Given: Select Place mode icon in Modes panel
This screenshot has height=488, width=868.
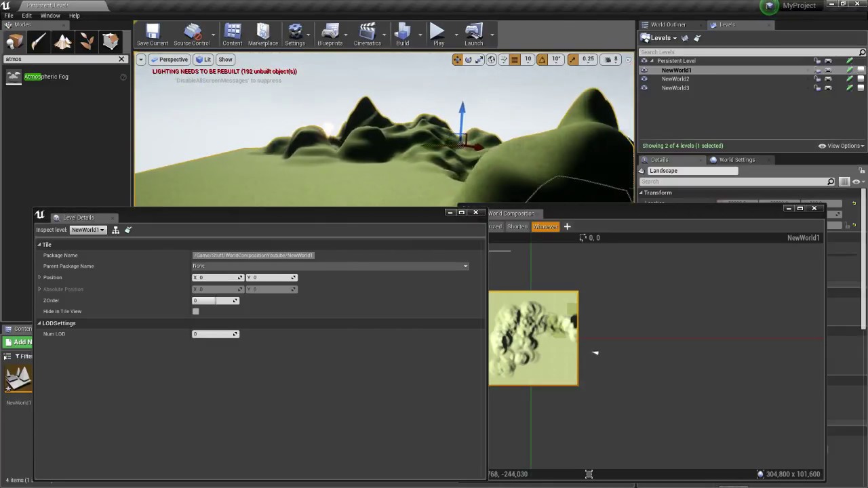Looking at the screenshot, I should pyautogui.click(x=15, y=43).
